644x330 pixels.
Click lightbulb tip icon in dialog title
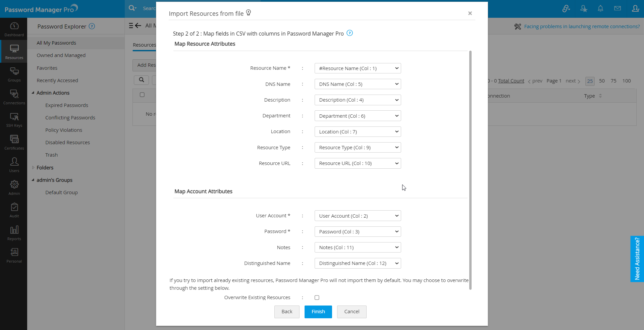tap(249, 13)
